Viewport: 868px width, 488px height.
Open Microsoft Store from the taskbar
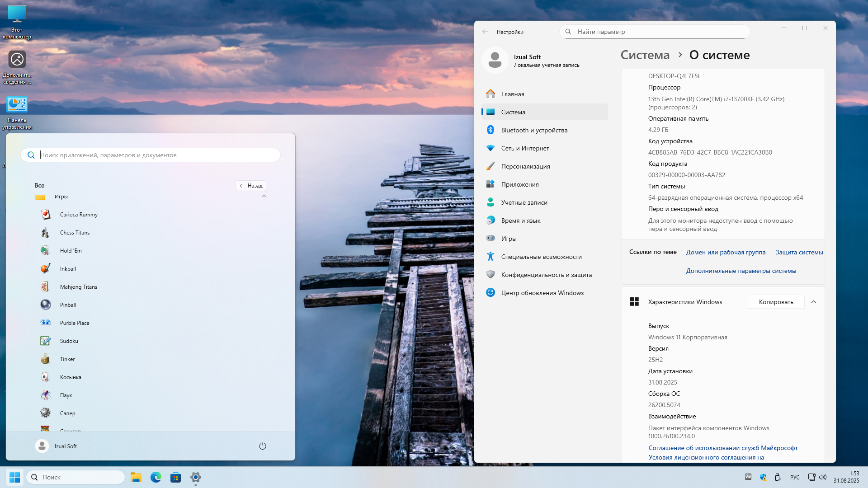(x=176, y=477)
